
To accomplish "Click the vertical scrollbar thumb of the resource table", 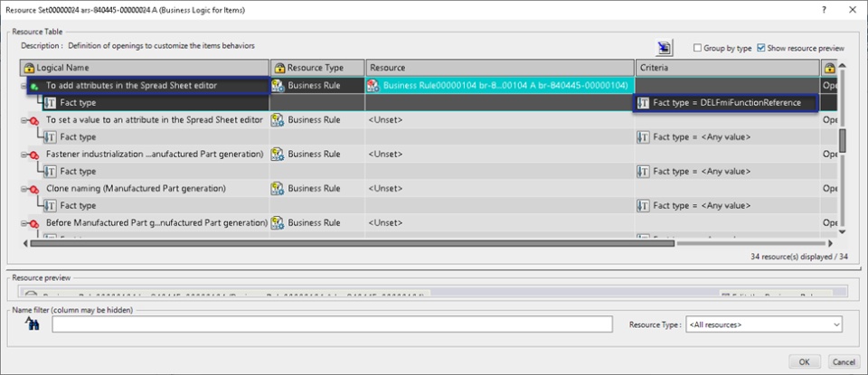I will pos(843,140).
